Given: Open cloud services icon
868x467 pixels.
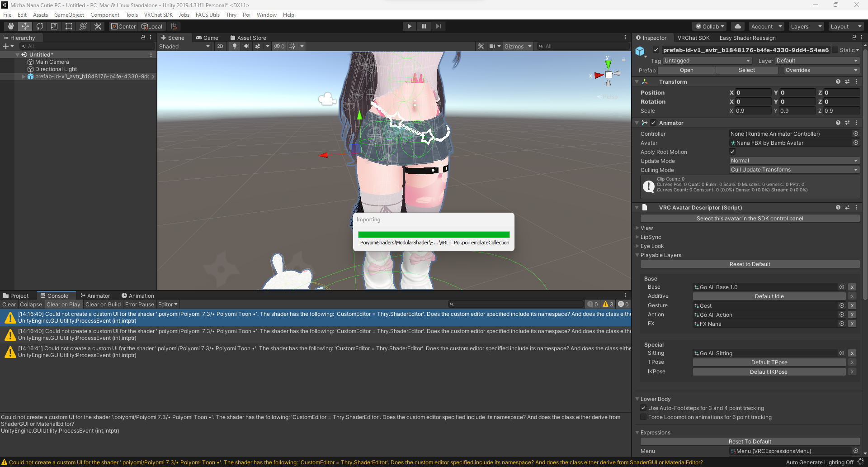Looking at the screenshot, I should click(738, 26).
